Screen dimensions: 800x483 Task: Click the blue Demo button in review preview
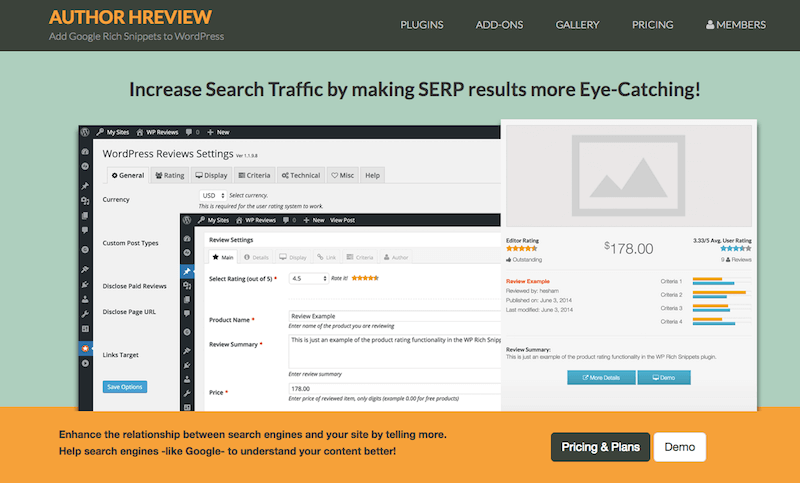(x=664, y=377)
